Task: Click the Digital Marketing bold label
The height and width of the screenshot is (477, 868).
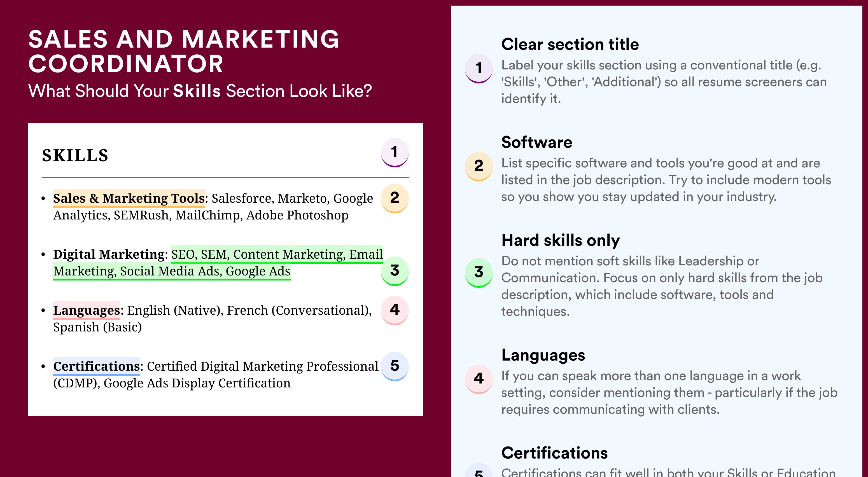Action: point(109,254)
